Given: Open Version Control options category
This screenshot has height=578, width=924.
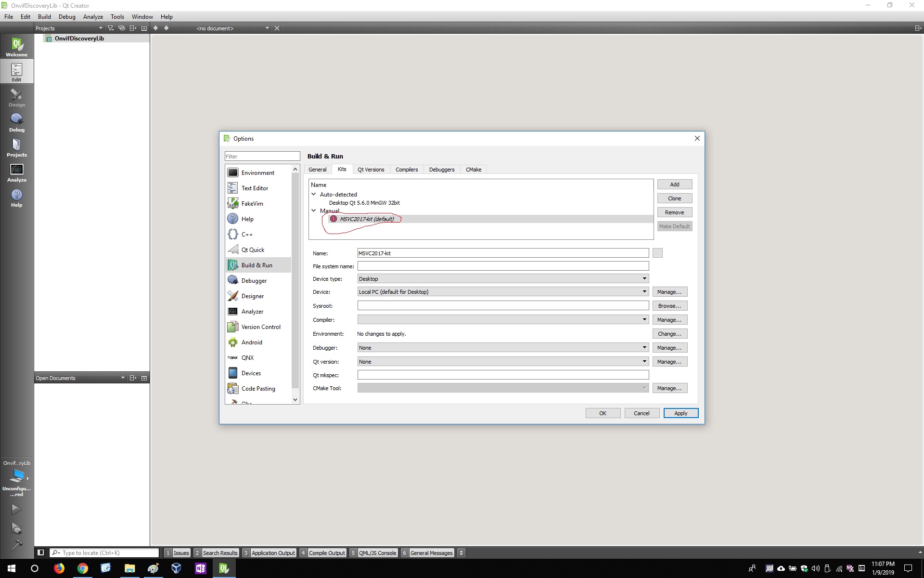Looking at the screenshot, I should tap(260, 327).
